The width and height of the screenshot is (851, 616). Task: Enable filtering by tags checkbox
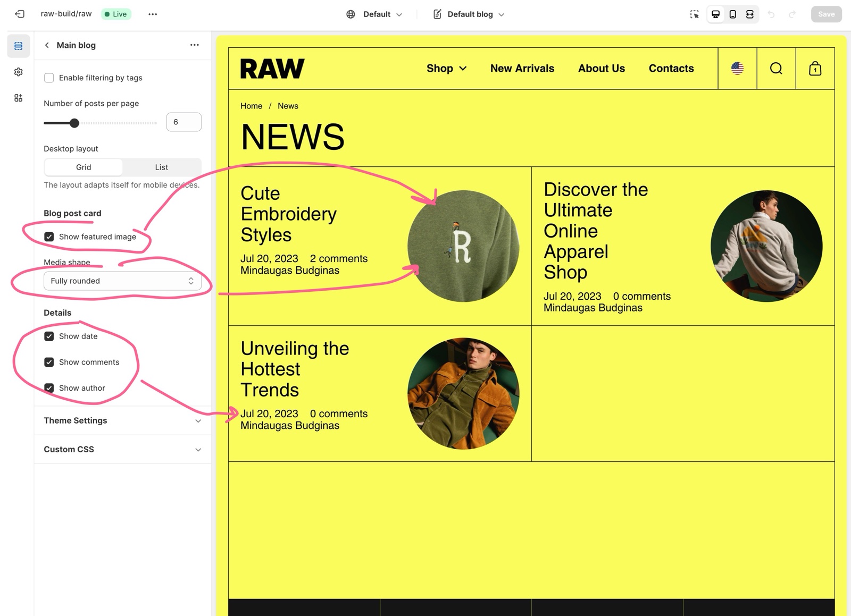coord(49,78)
